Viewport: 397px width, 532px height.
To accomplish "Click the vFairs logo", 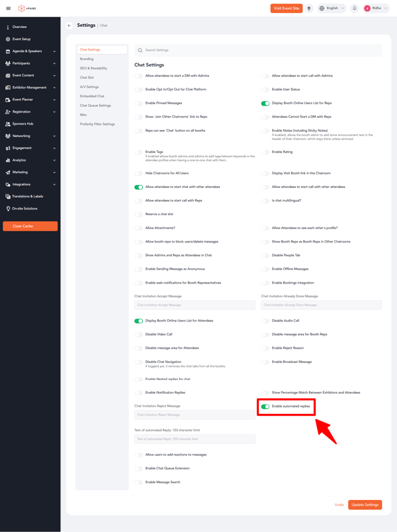I will tap(27, 8).
